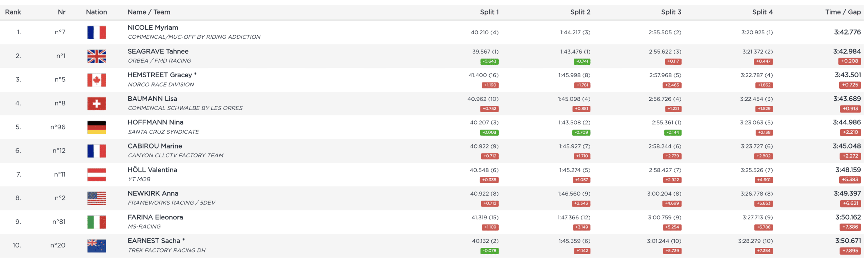This screenshot has width=868, height=260.
Task: Click the red +0.208 final gap badge
Action: 849,61
